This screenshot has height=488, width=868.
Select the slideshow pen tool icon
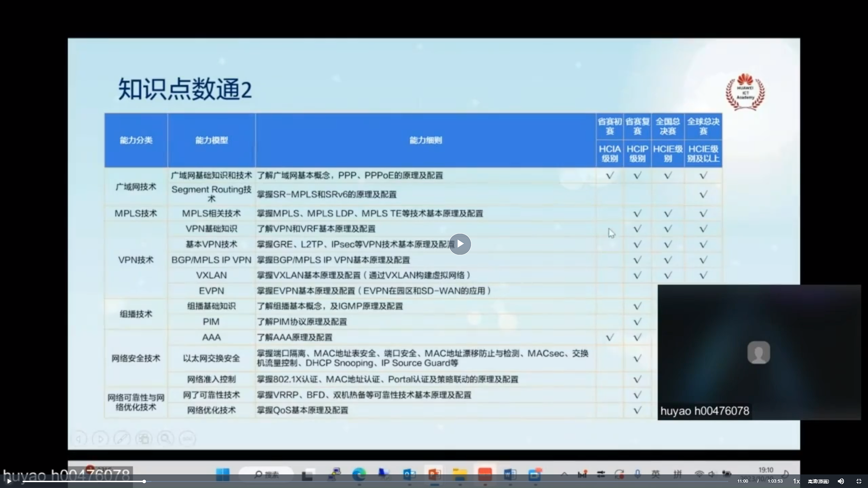click(x=122, y=439)
